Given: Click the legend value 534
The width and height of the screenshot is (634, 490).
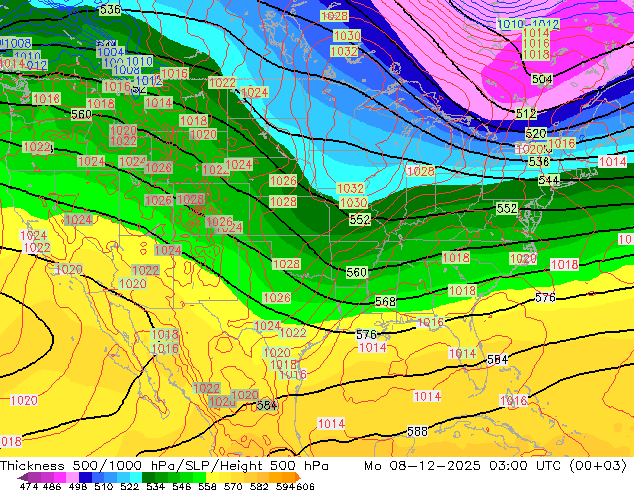Looking at the screenshot, I should pyautogui.click(x=155, y=486).
